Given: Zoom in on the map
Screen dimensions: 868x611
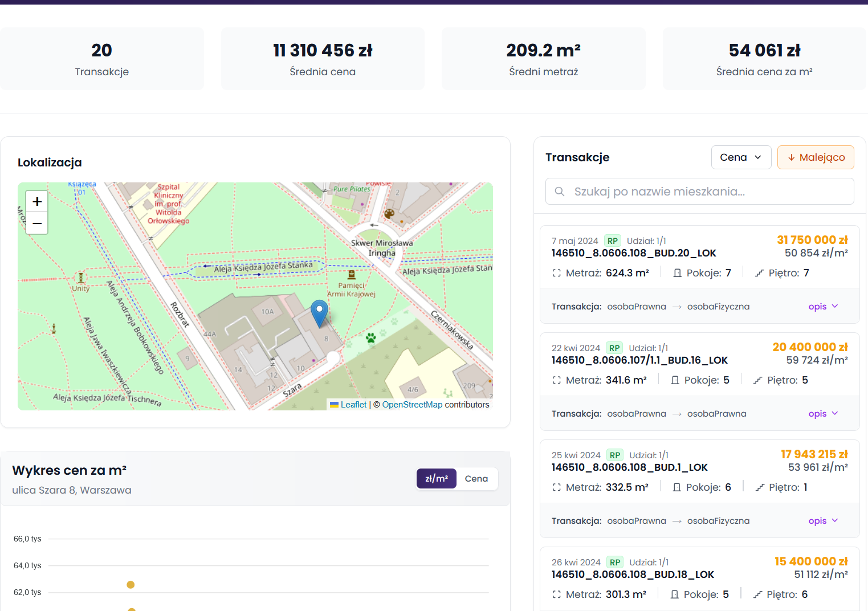Looking at the screenshot, I should pyautogui.click(x=37, y=202).
